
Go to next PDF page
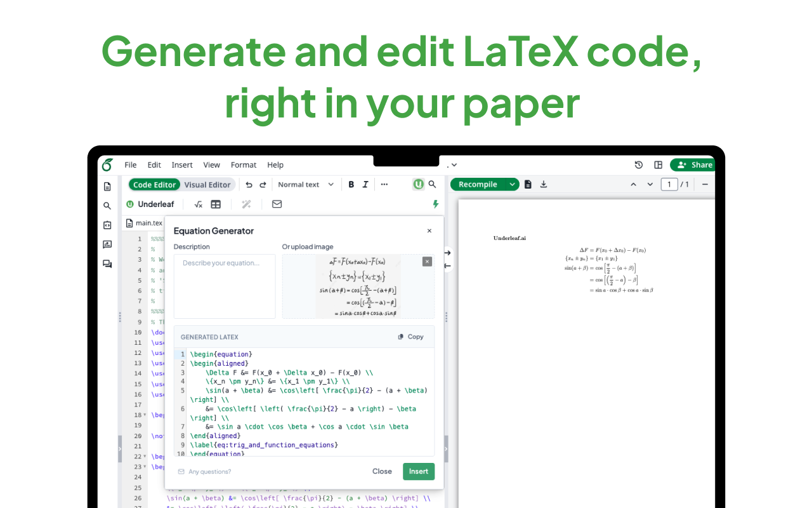(650, 184)
